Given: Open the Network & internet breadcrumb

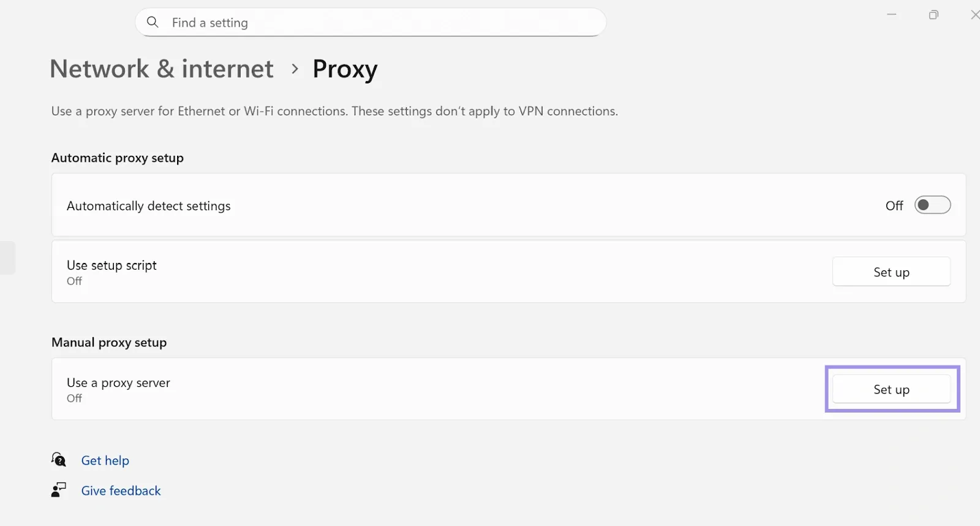Looking at the screenshot, I should [161, 69].
